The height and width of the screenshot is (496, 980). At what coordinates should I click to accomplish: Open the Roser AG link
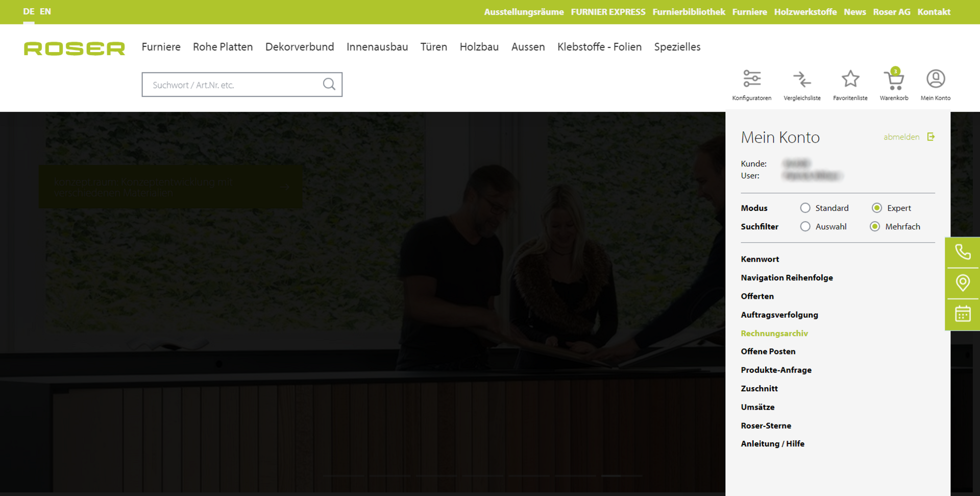click(x=892, y=12)
